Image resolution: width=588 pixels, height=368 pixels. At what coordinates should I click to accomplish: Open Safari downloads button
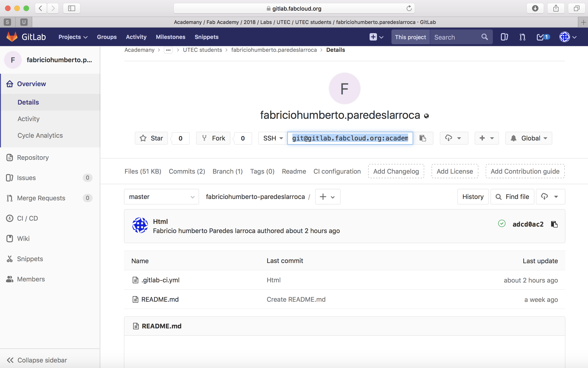tap(535, 8)
